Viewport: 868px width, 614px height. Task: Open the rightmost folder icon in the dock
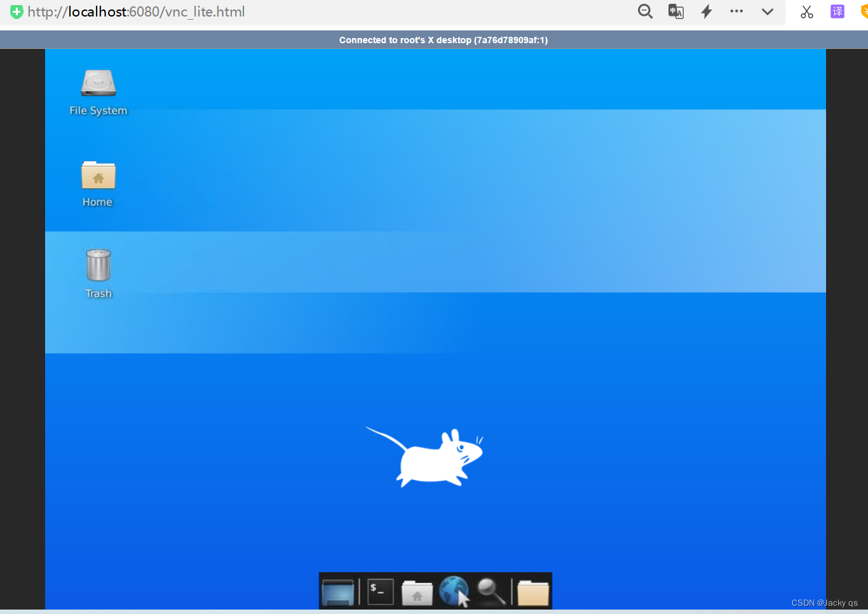coord(532,591)
